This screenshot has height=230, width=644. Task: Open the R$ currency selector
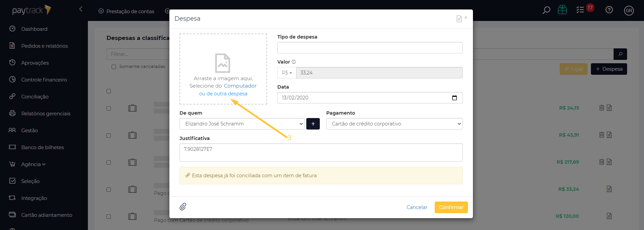pyautogui.click(x=287, y=73)
